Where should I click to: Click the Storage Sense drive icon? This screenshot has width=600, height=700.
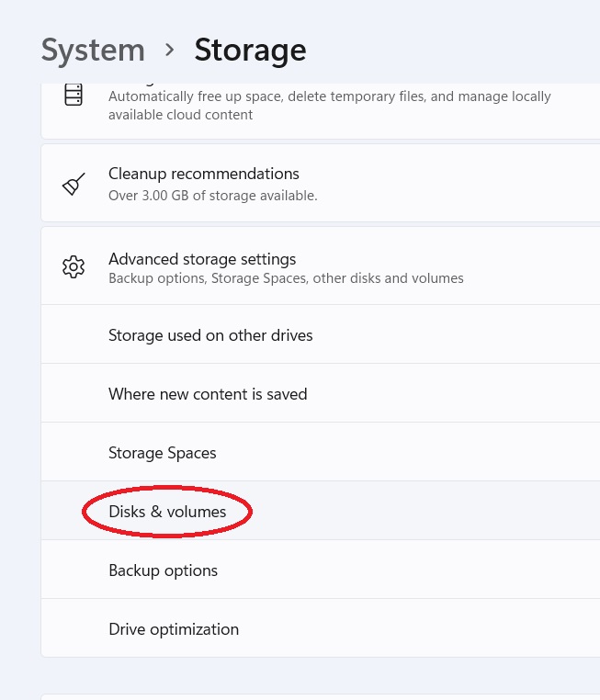click(74, 95)
